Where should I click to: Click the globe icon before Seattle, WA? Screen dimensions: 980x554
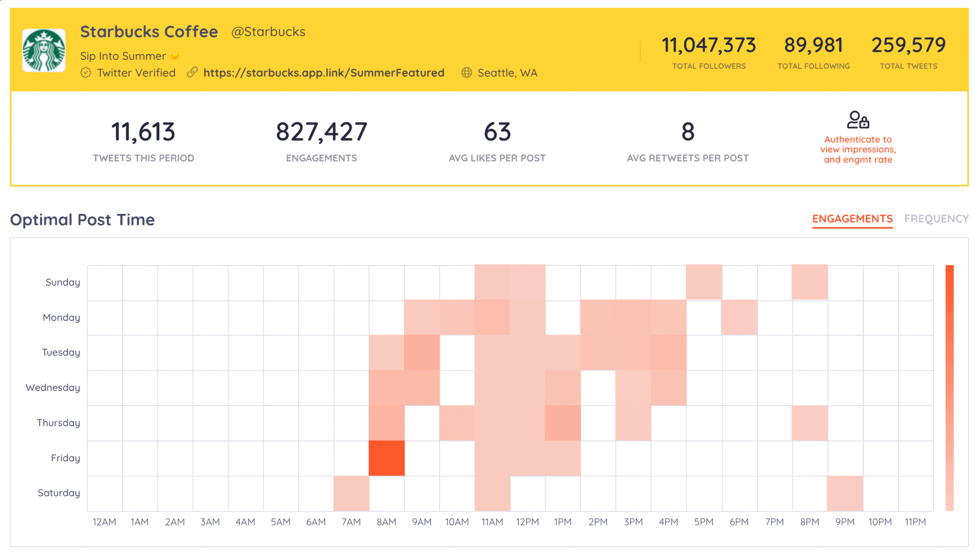tap(467, 73)
